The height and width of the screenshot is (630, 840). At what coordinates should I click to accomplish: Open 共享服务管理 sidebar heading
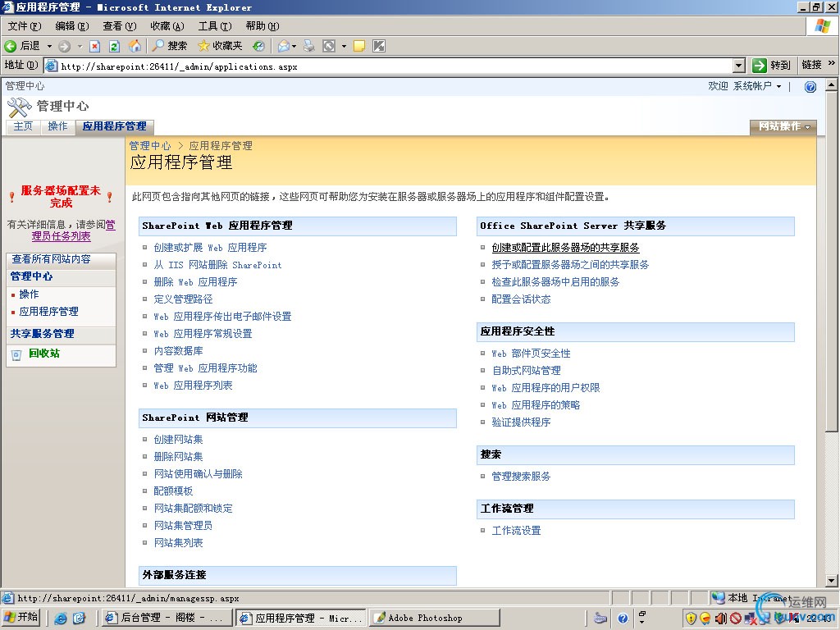(x=43, y=334)
